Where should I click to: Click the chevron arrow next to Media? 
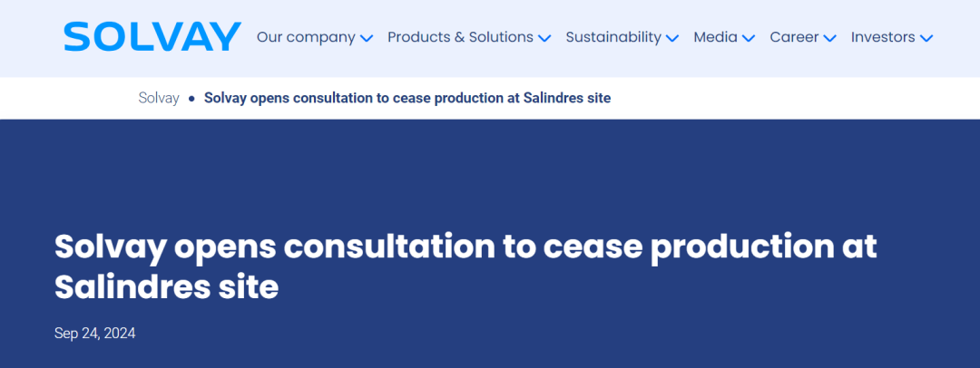(749, 38)
